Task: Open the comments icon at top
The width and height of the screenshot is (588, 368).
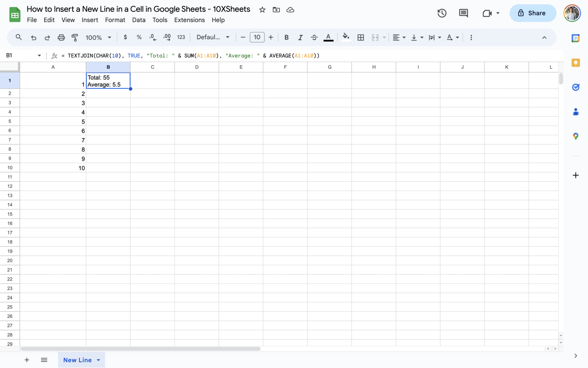Action: point(463,13)
